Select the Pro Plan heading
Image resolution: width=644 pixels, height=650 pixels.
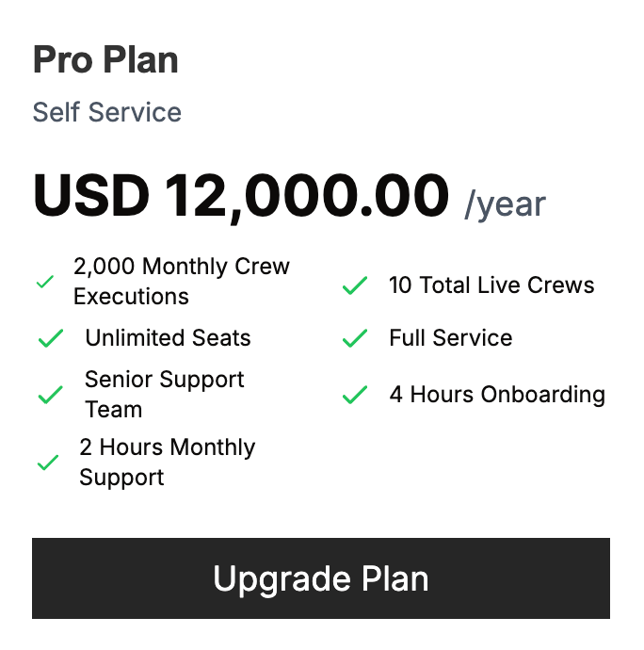(105, 60)
